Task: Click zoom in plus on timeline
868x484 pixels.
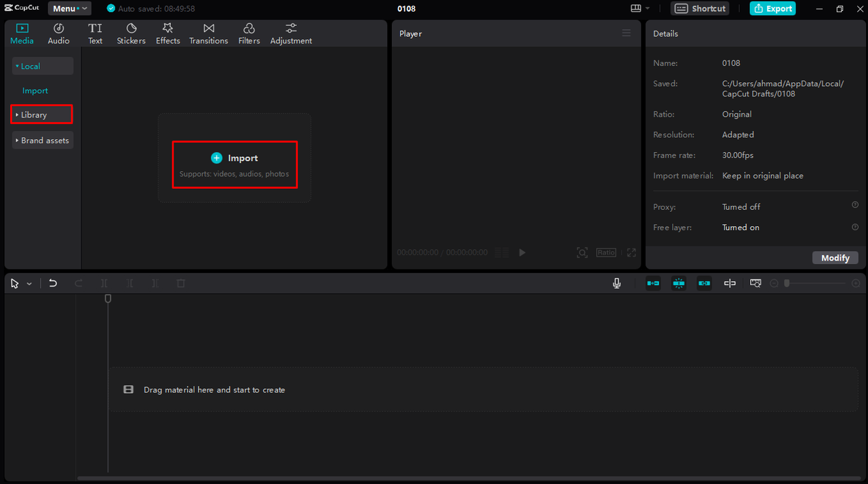Action: click(856, 284)
